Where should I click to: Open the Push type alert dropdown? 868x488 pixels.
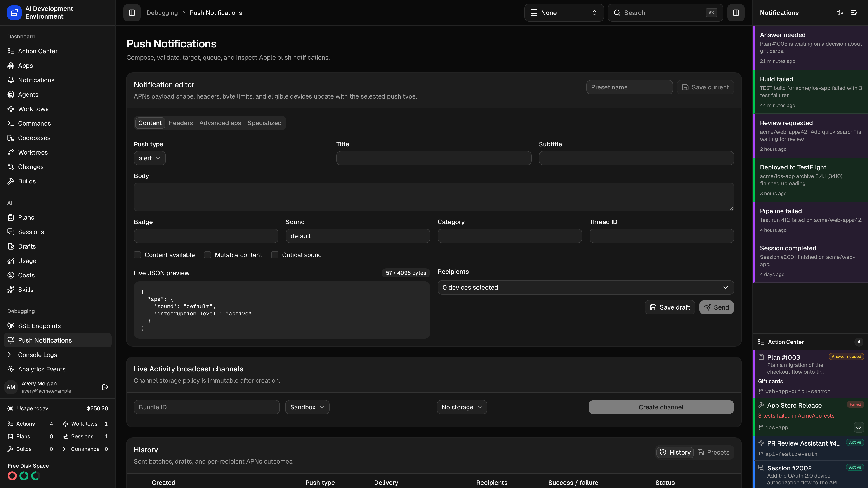(150, 158)
